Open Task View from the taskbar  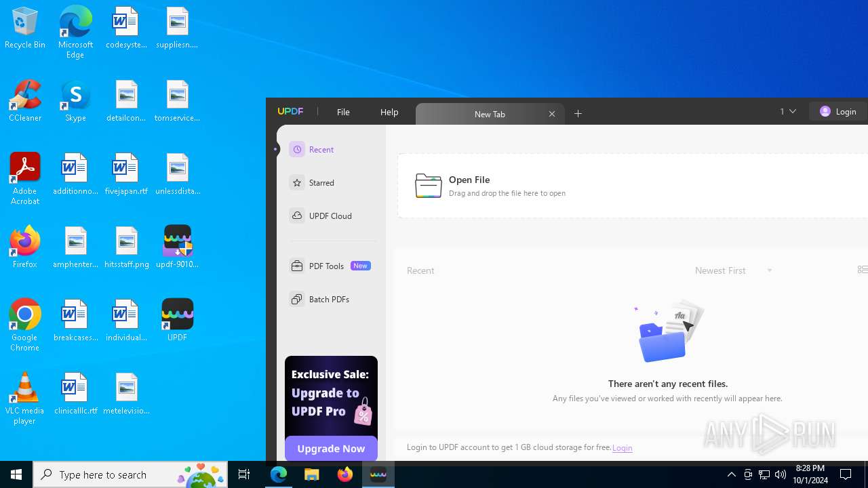pyautogui.click(x=244, y=474)
